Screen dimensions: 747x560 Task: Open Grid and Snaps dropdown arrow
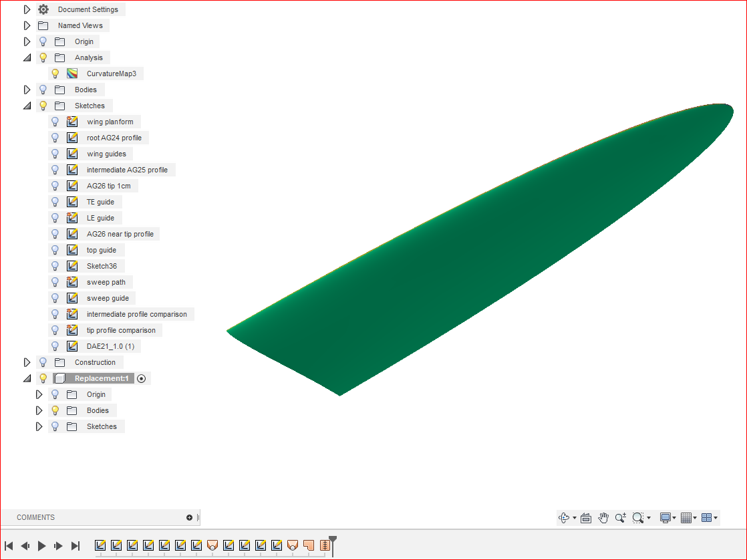click(x=695, y=518)
